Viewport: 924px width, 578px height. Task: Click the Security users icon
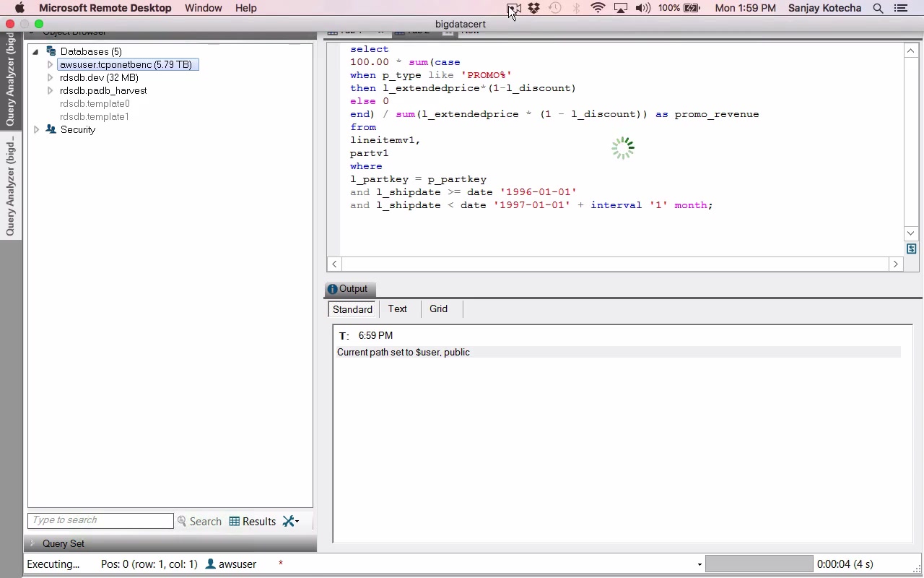[51, 129]
